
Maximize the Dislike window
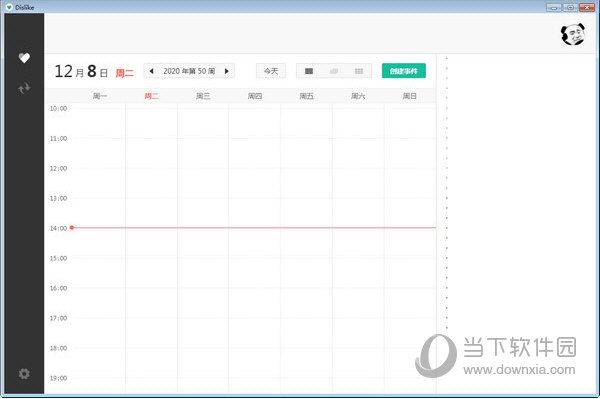[570, 7]
